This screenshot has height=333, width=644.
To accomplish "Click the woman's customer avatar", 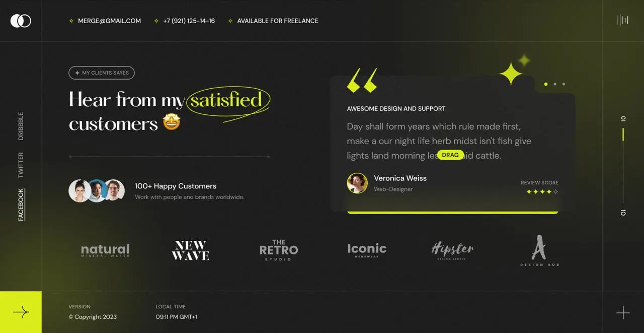I will [79, 191].
